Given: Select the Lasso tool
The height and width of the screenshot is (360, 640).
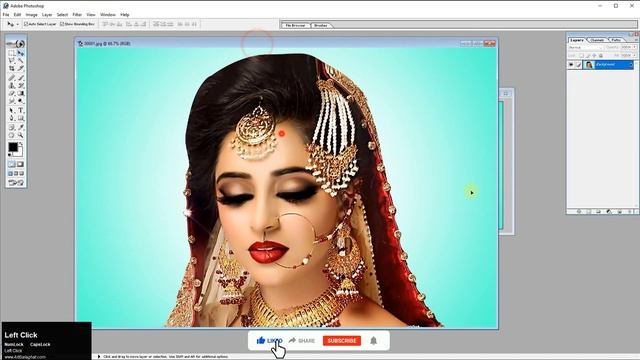Looking at the screenshot, I should pyautogui.click(x=12, y=60).
